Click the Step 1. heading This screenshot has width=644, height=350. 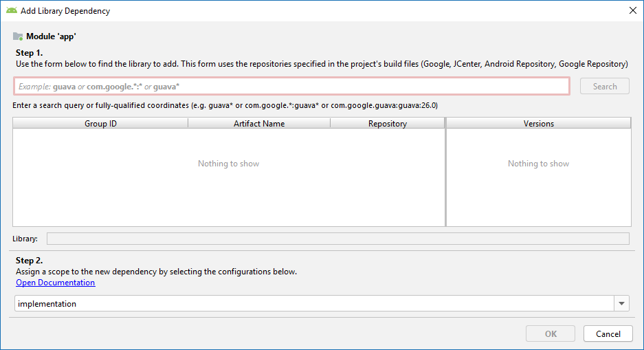click(29, 52)
